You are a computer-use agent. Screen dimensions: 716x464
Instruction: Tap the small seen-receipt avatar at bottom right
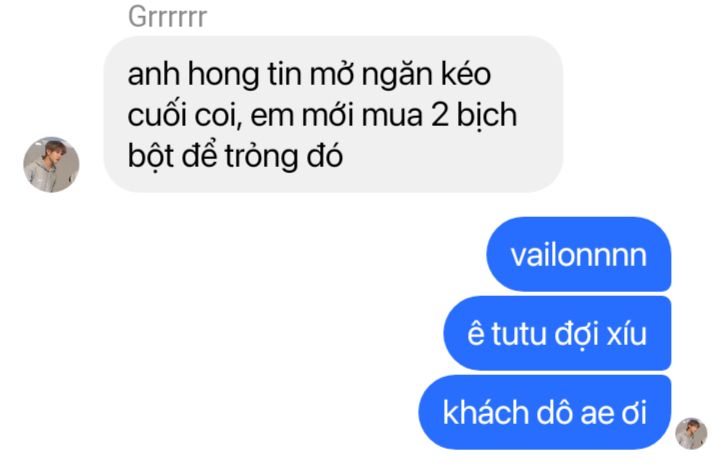[691, 433]
